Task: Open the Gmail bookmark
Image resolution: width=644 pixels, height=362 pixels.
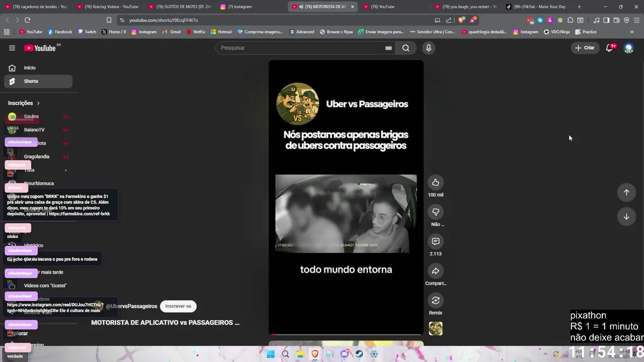Action: point(172,32)
